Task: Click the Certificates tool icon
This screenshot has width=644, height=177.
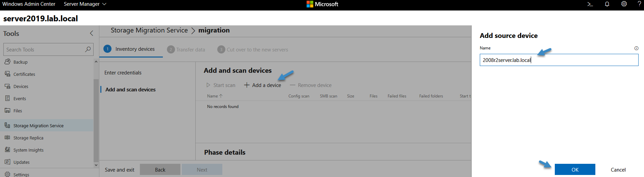Action: [7, 74]
